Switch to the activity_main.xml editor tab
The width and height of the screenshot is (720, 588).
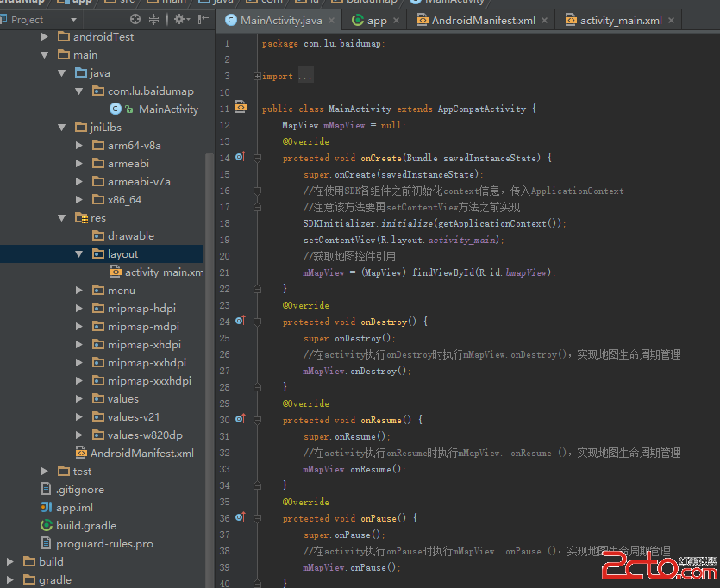(620, 20)
